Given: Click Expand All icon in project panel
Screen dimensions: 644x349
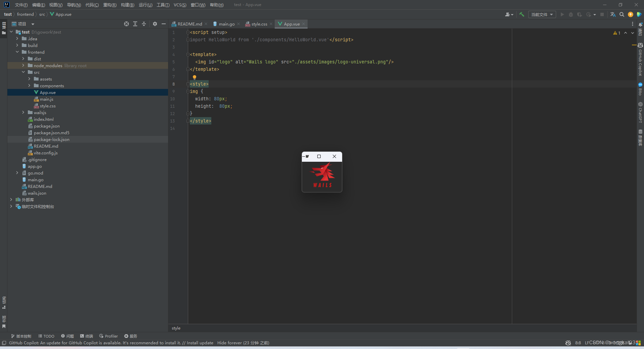Looking at the screenshot, I should pos(135,24).
